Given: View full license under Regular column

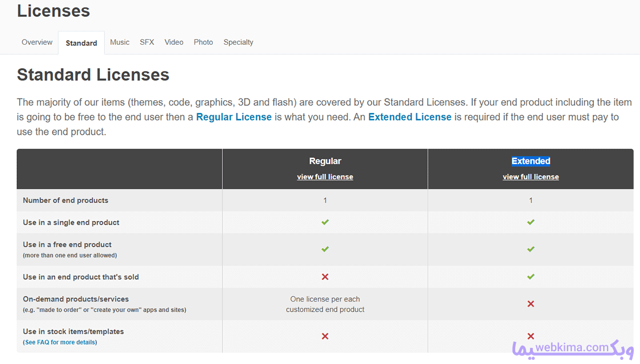Looking at the screenshot, I should point(325,177).
